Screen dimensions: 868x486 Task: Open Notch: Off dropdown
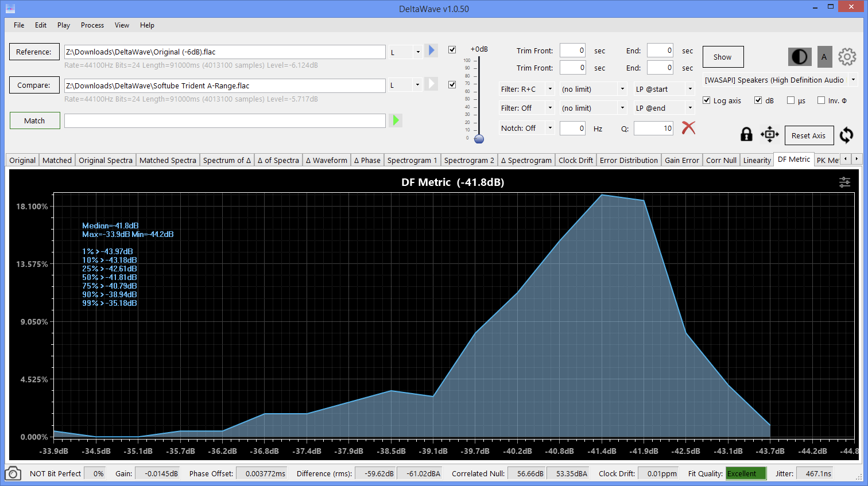click(x=526, y=128)
